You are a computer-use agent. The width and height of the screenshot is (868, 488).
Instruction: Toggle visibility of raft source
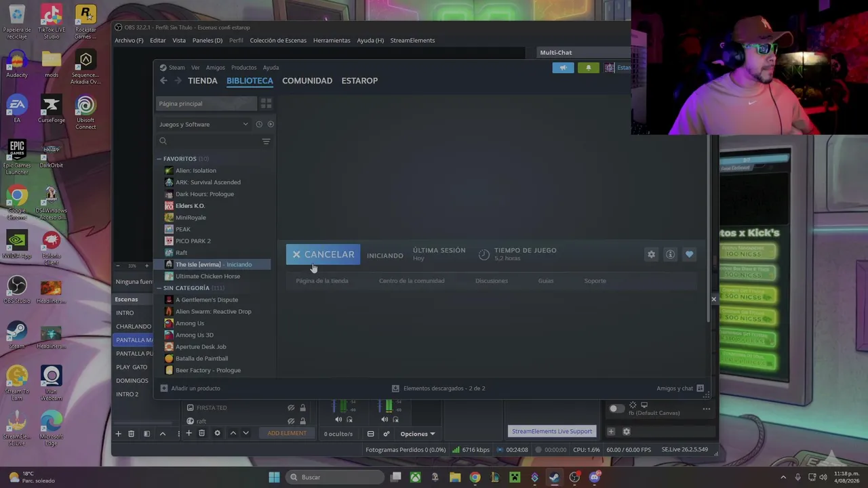tap(291, 421)
